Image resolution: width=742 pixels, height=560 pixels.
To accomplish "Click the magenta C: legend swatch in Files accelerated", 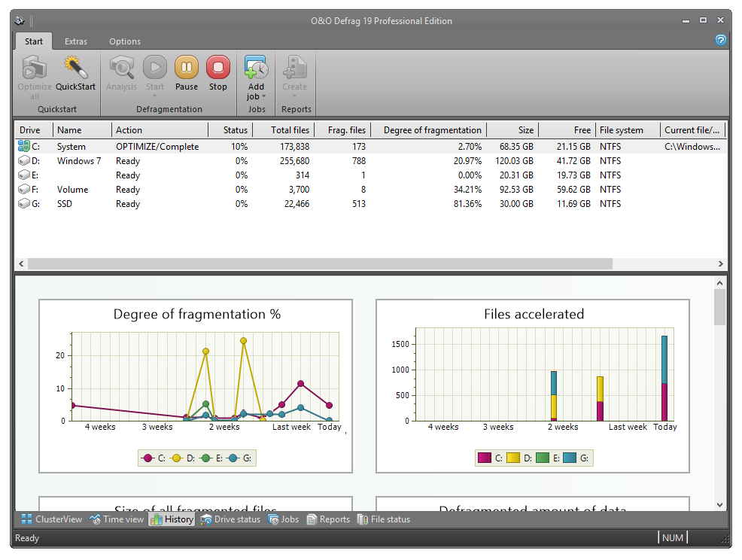I will (x=485, y=458).
